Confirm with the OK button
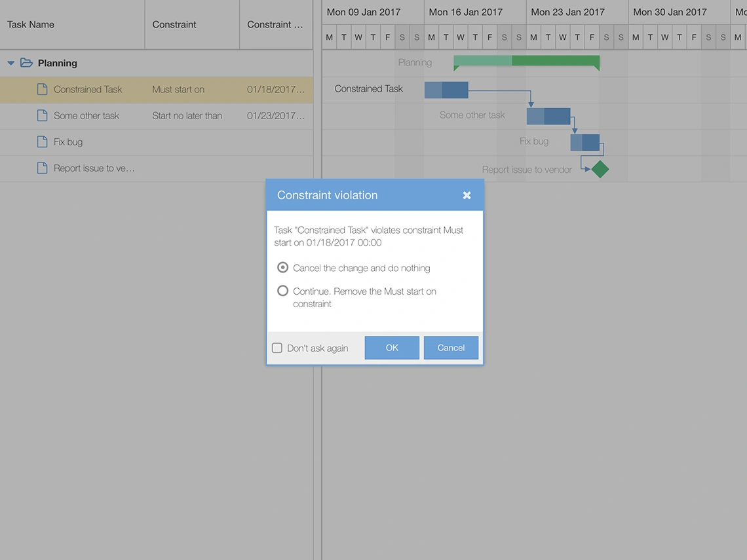747x560 pixels. coord(392,348)
